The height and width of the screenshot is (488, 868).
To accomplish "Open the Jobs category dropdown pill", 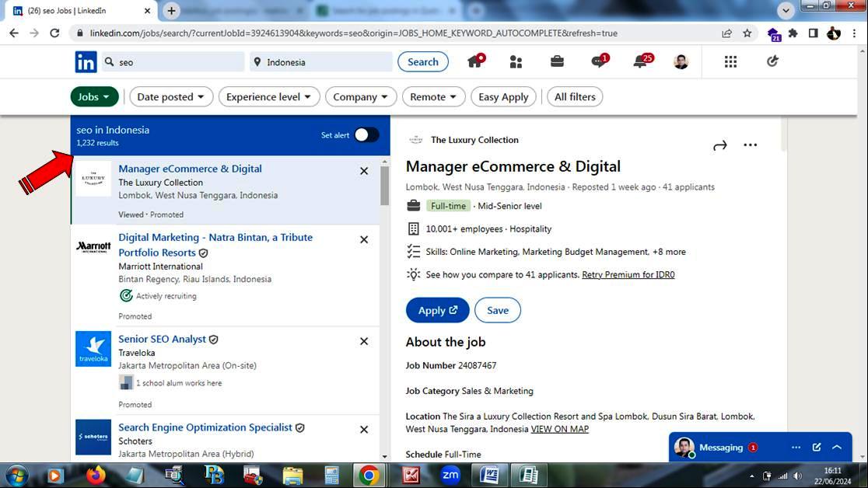I will [95, 97].
